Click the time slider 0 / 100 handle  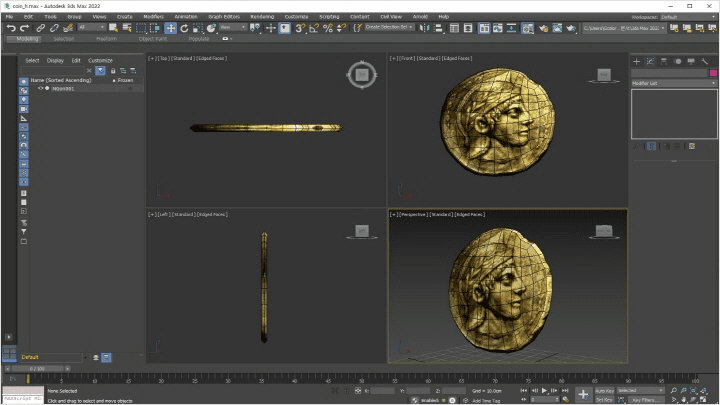coord(37,368)
